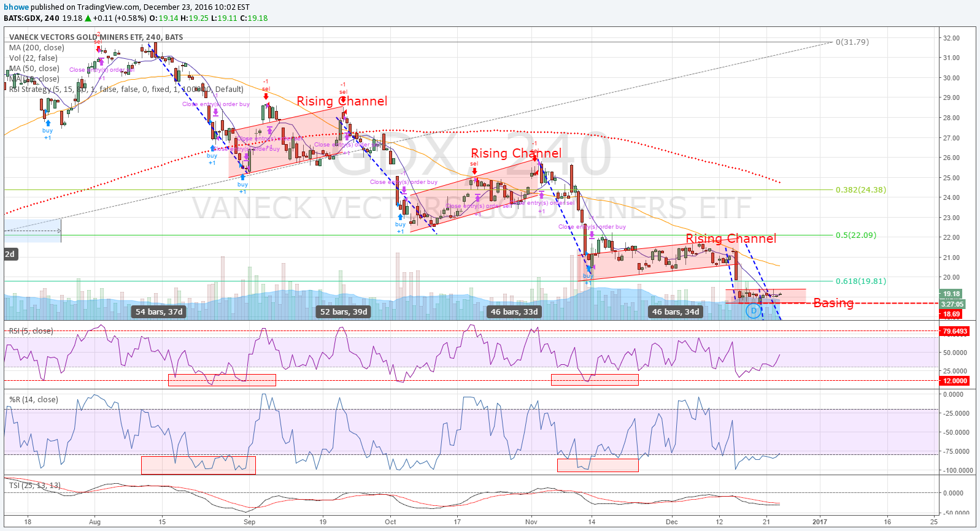Image resolution: width=980 pixels, height=531 pixels.
Task: Select the MA (200, close) indicator legend
Action: pyautogui.click(x=36, y=48)
